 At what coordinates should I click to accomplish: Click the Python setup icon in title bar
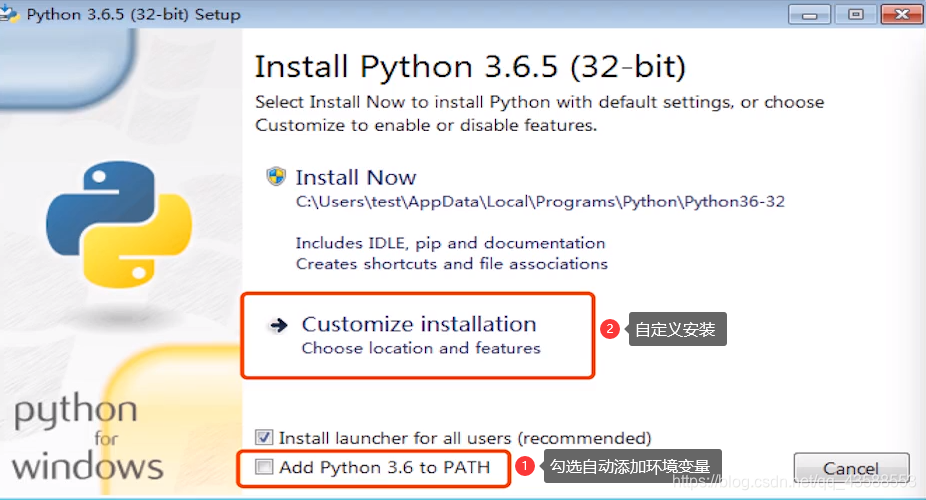pos(9,13)
